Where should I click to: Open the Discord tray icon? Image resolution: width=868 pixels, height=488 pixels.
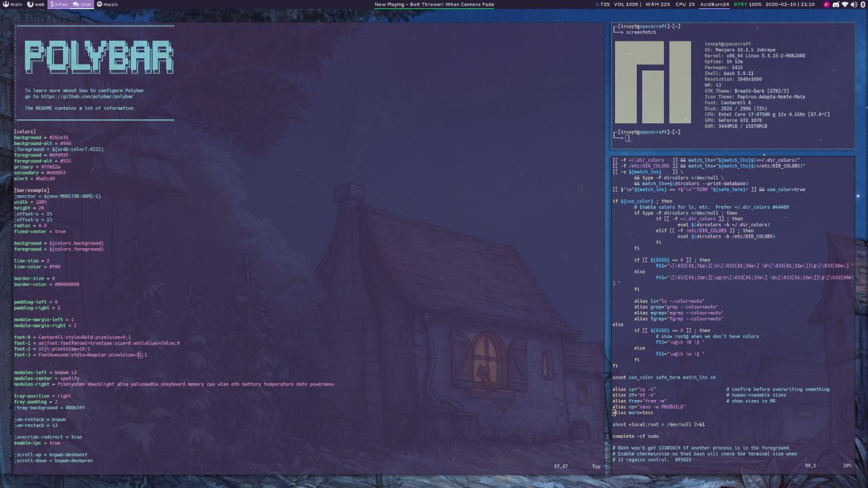point(835,4)
